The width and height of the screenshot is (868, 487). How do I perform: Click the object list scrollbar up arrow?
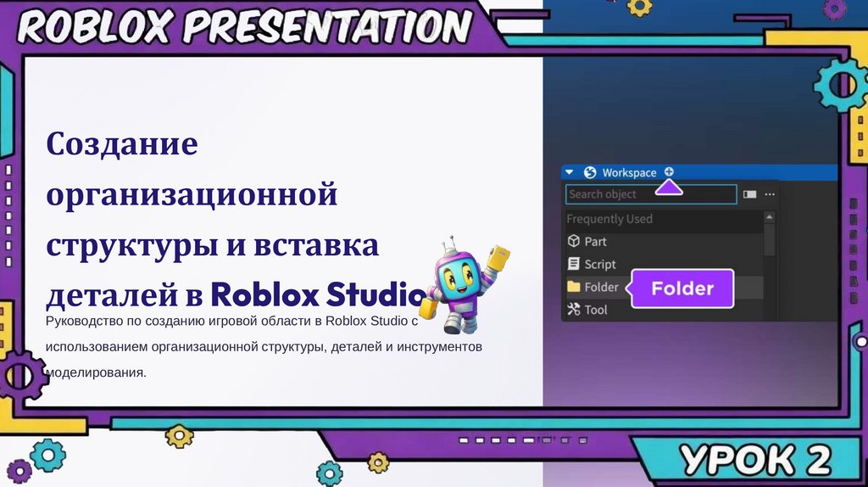coord(769,217)
